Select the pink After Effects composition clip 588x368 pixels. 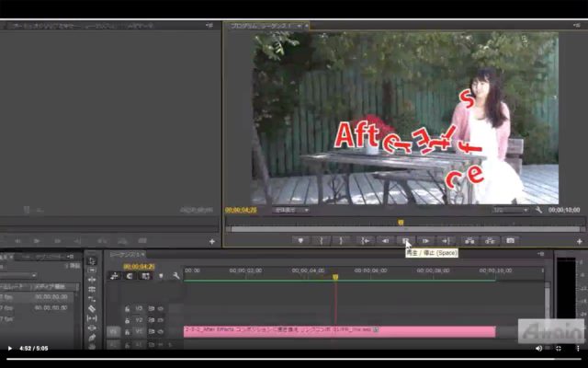(x=339, y=331)
